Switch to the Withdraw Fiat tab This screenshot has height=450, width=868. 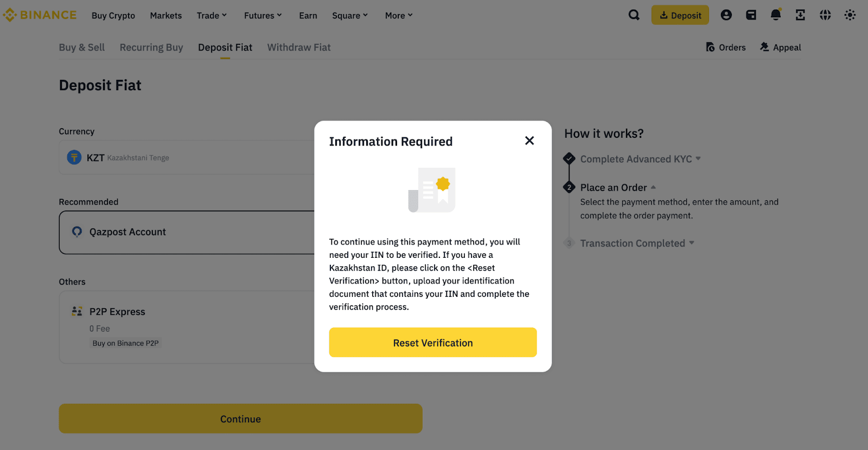(299, 48)
